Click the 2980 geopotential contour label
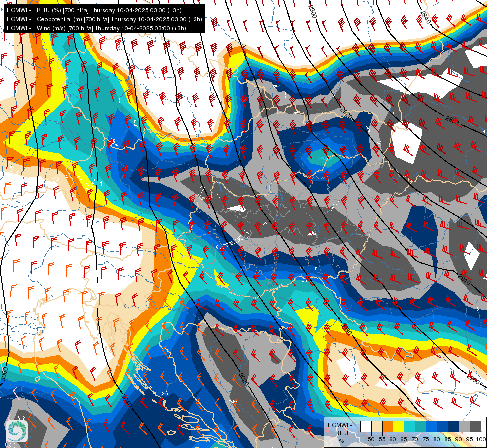The width and height of the screenshot is (487, 448). (x=346, y=329)
